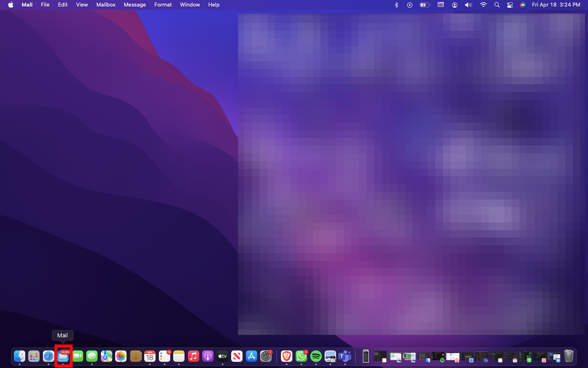Open the Mailbox menu
The image size is (588, 368).
(106, 5)
